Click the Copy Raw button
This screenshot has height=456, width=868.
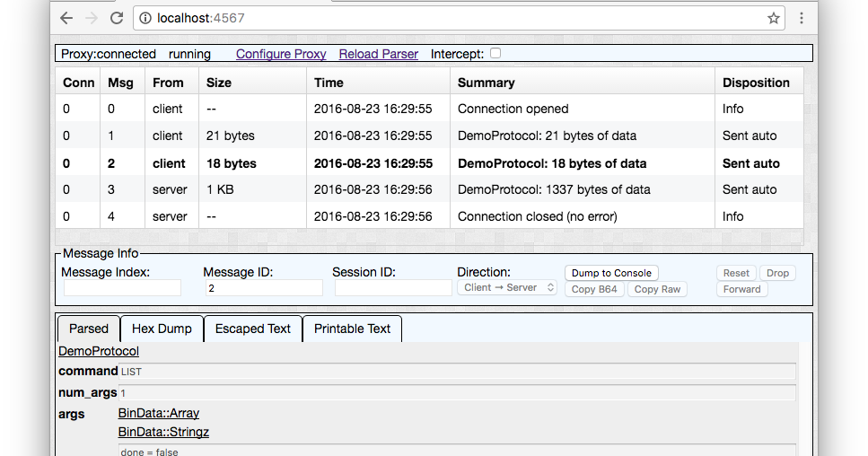coord(657,289)
